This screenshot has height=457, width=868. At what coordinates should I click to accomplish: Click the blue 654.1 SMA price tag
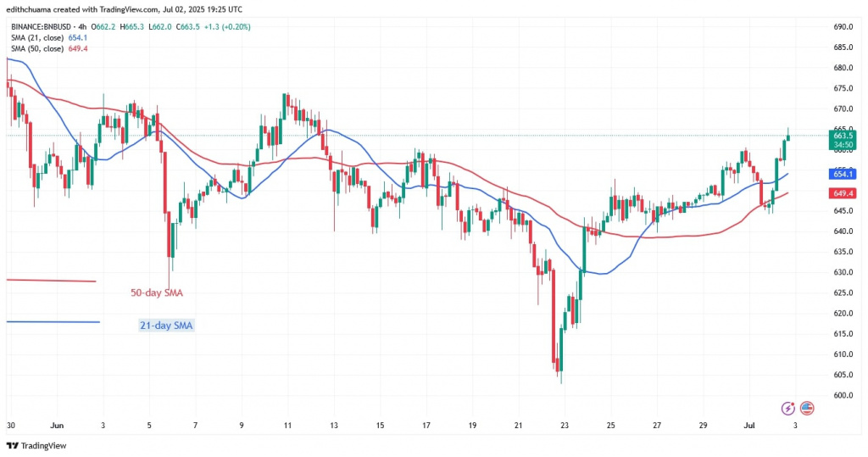(x=843, y=174)
